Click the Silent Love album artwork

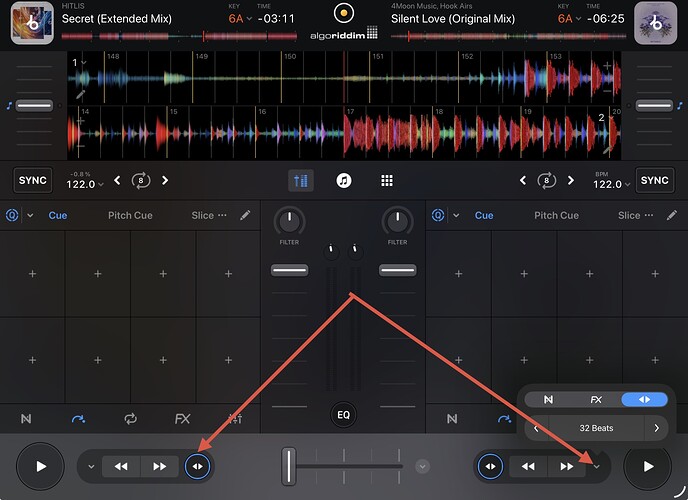(655, 22)
